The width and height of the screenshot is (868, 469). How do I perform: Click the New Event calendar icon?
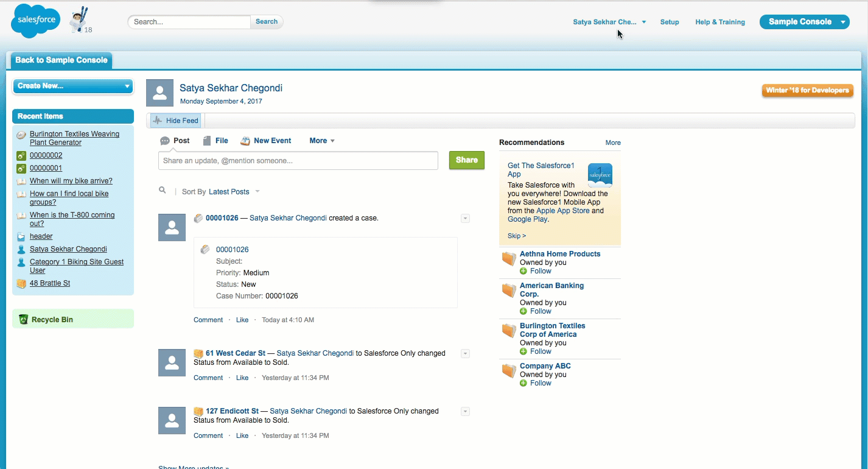[245, 141]
